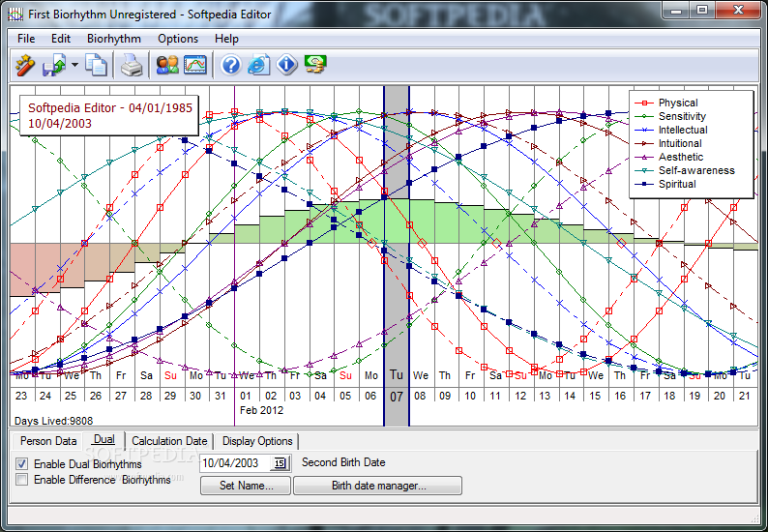
Task: Open the new biorhythm wizard wand icon
Action: click(x=24, y=65)
